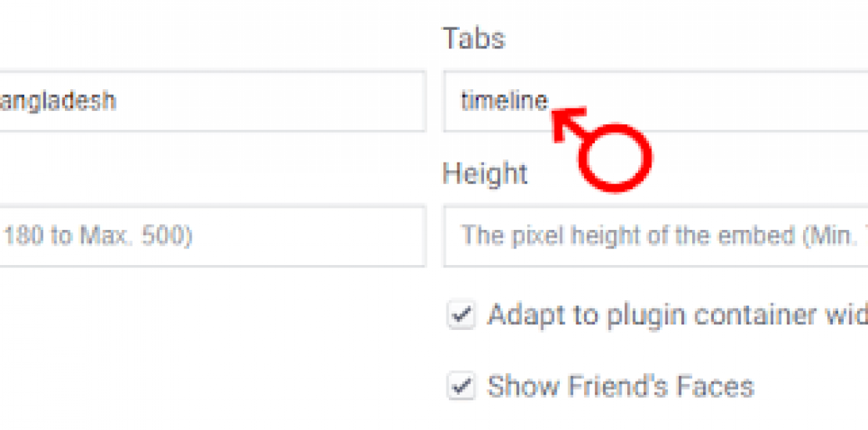Click the "Show Friend's Faces" label text
Screen dimensions: 868x430
coord(620,386)
